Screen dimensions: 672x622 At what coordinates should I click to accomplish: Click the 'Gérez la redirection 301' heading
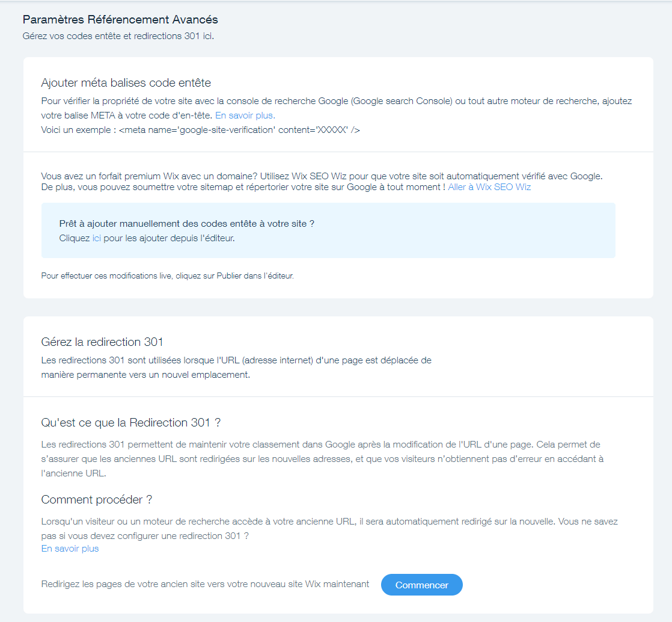(x=102, y=342)
